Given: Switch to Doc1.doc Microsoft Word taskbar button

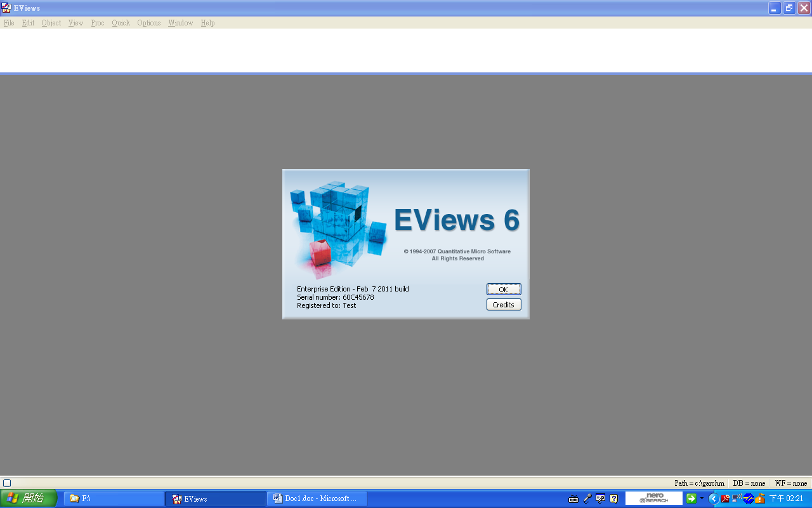Looking at the screenshot, I should point(317,498).
